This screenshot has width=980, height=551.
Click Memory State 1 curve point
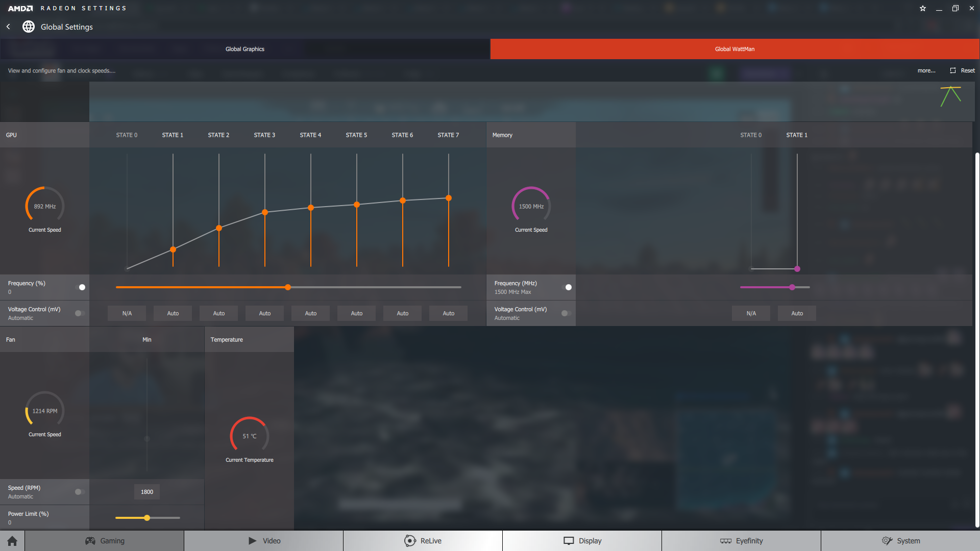pos(797,269)
